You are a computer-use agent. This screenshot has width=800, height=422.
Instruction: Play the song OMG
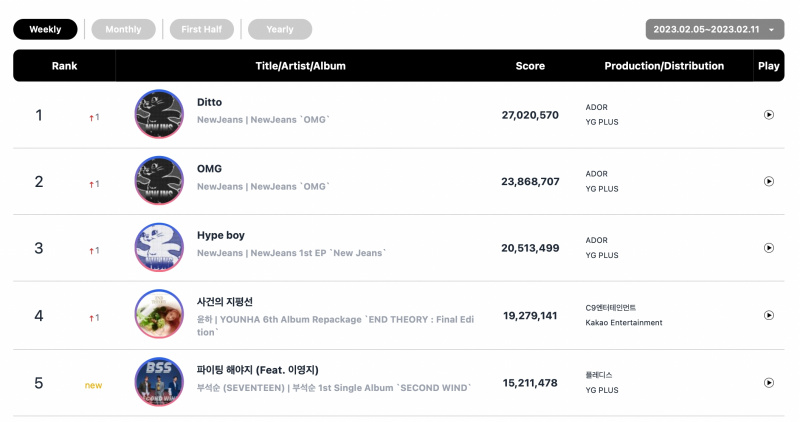click(768, 181)
